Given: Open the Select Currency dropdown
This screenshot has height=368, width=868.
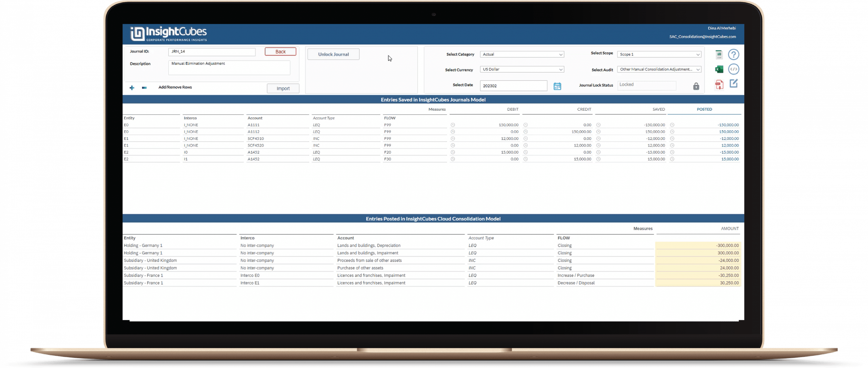Looking at the screenshot, I should (522, 69).
